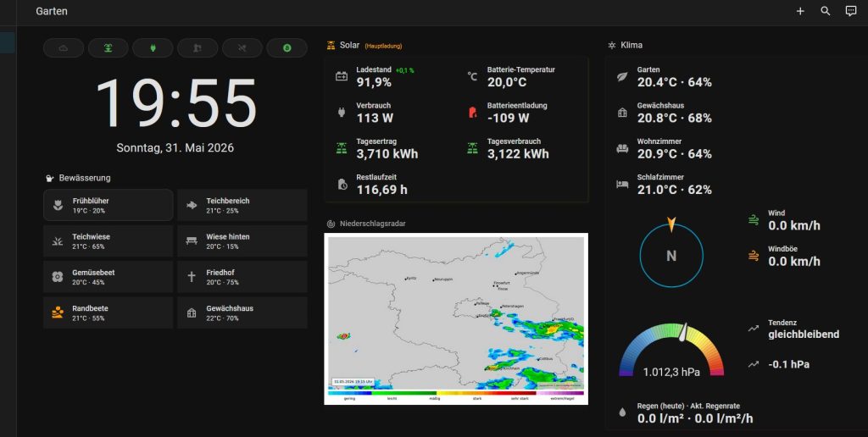The width and height of the screenshot is (868, 437).
Task: Click the Ladestand battery icon
Action: point(342,76)
